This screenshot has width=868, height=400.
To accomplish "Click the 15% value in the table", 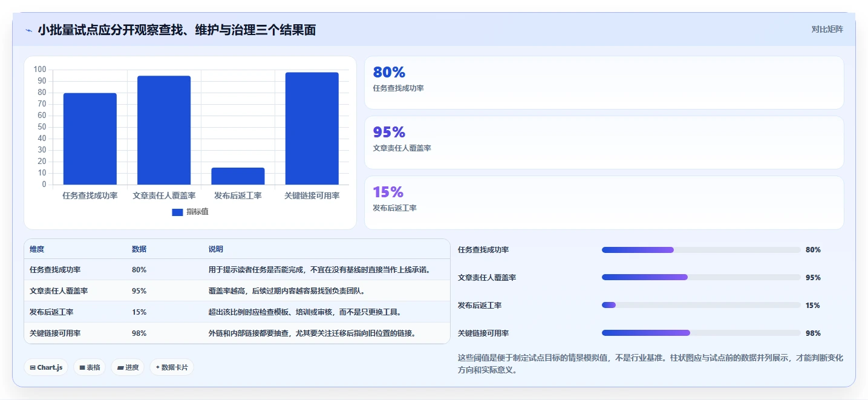I will point(139,312).
